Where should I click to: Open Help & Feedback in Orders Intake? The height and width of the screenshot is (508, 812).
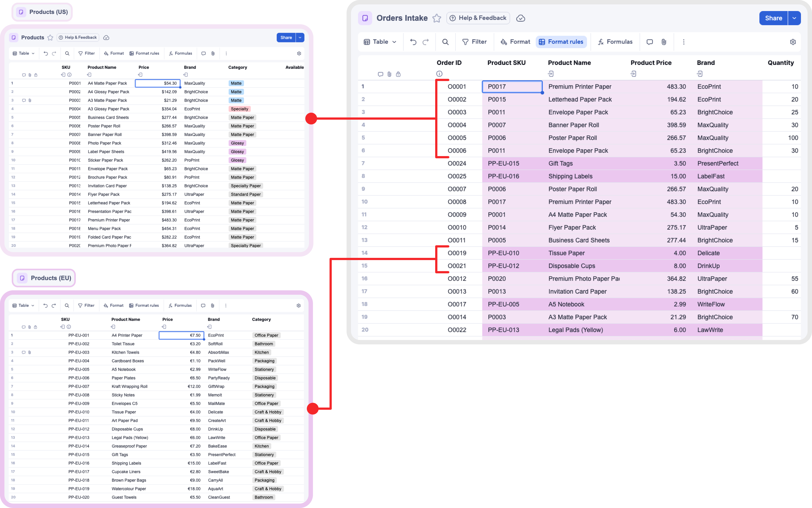(x=478, y=18)
